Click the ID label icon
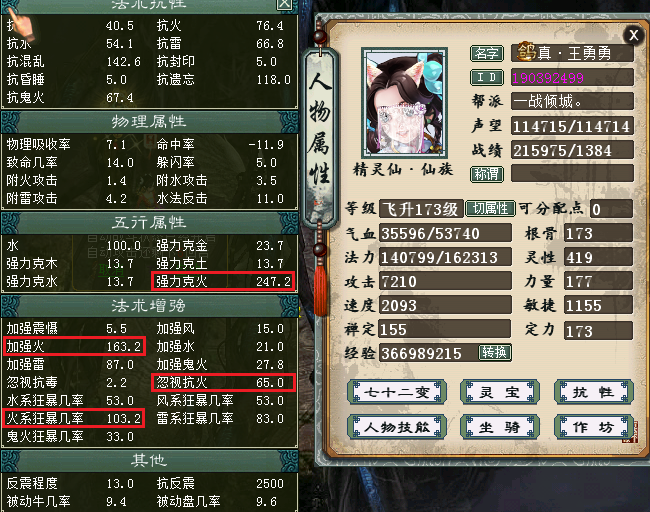The width and height of the screenshot is (650, 512). (x=487, y=77)
